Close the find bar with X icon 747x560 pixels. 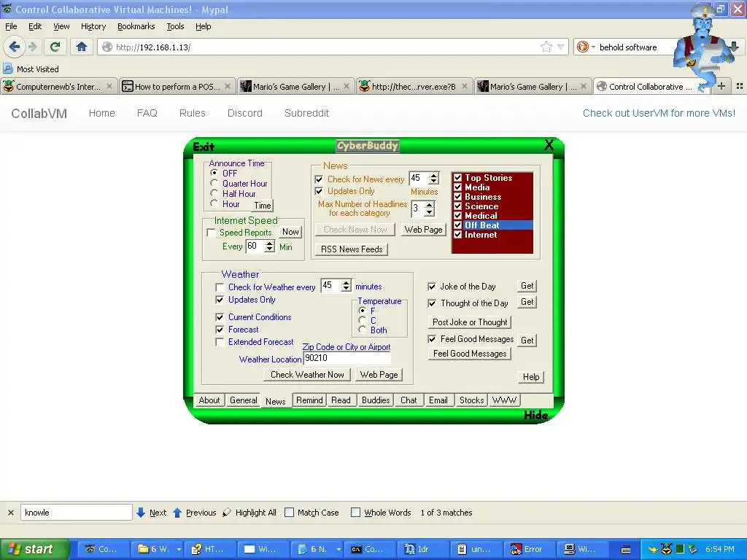(x=10, y=513)
